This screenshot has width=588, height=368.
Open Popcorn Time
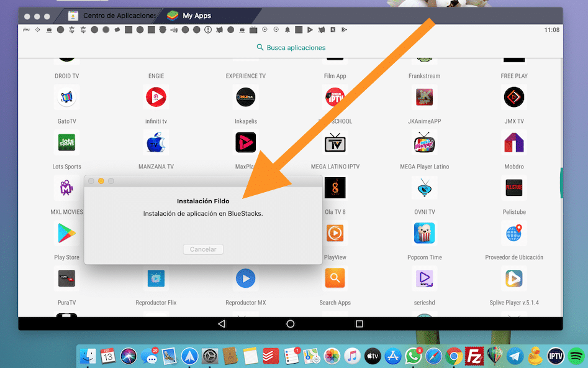point(424,233)
